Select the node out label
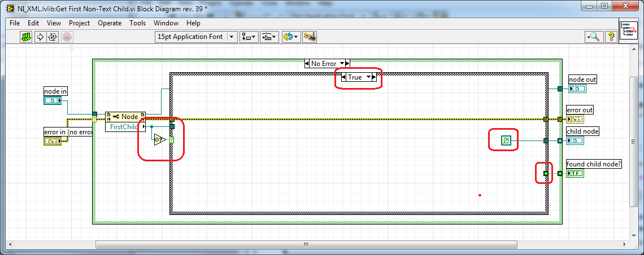Image resolution: width=644 pixels, height=255 pixels. pyautogui.click(x=582, y=80)
